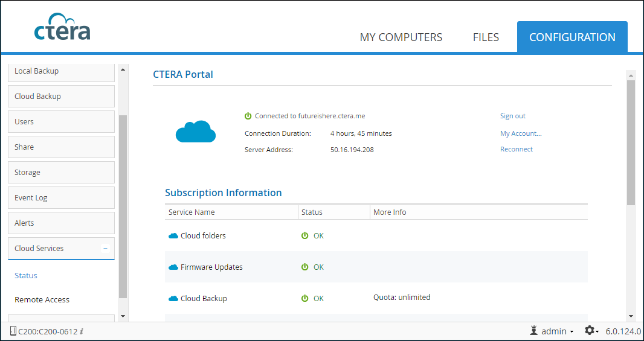Click the sidebar scroll down arrow
Image resolution: width=644 pixels, height=341 pixels.
coord(123,316)
